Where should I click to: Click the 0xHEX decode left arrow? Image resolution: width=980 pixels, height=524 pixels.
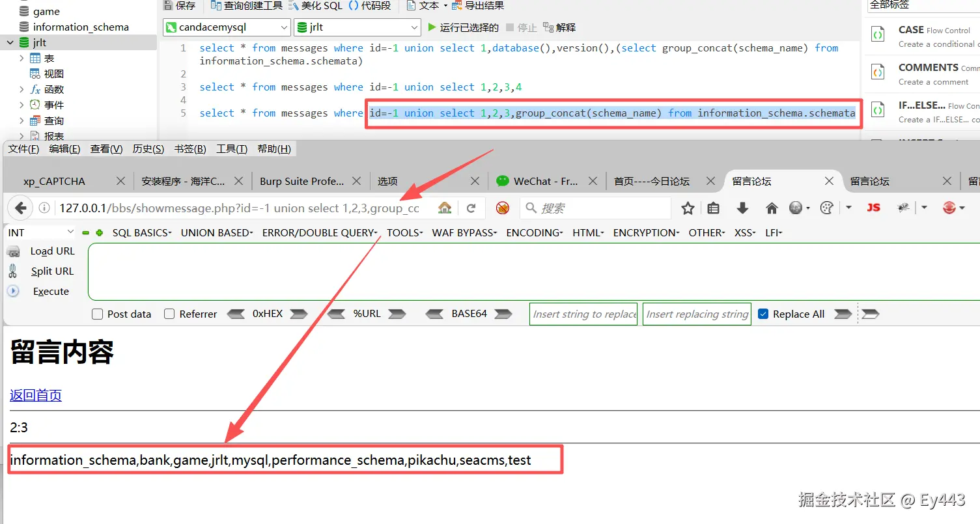[236, 314]
